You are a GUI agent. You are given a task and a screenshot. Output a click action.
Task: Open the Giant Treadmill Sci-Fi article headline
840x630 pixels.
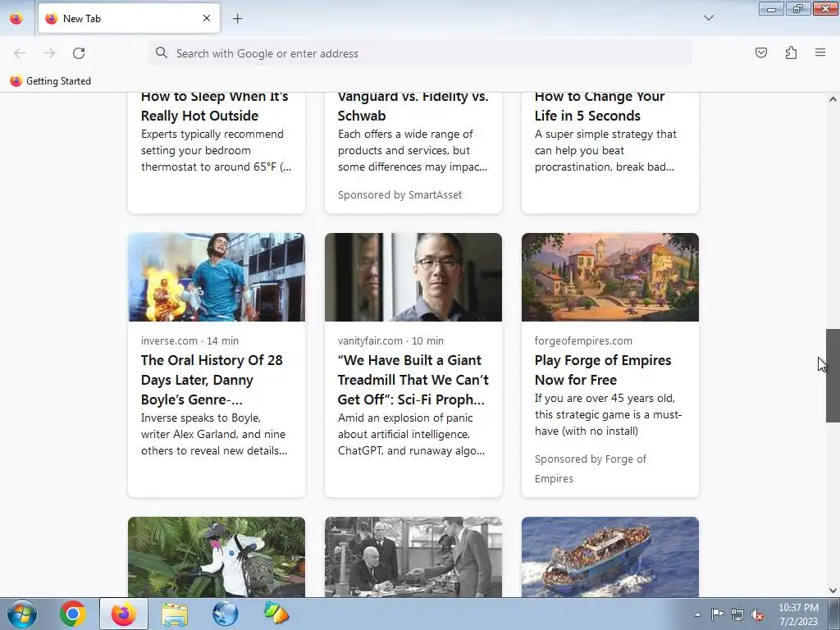(x=413, y=380)
